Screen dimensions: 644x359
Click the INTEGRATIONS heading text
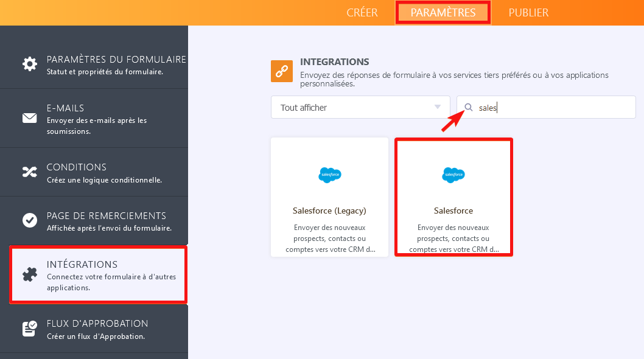(x=334, y=62)
